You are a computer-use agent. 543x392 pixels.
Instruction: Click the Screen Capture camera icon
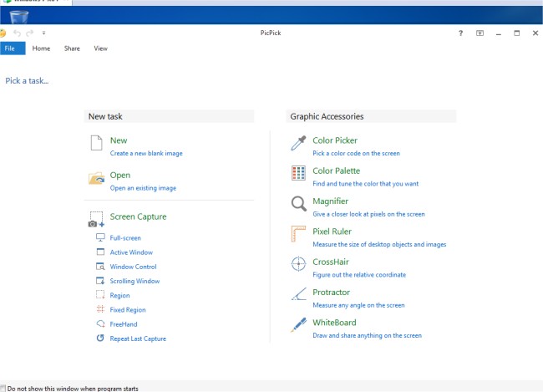[x=96, y=219]
